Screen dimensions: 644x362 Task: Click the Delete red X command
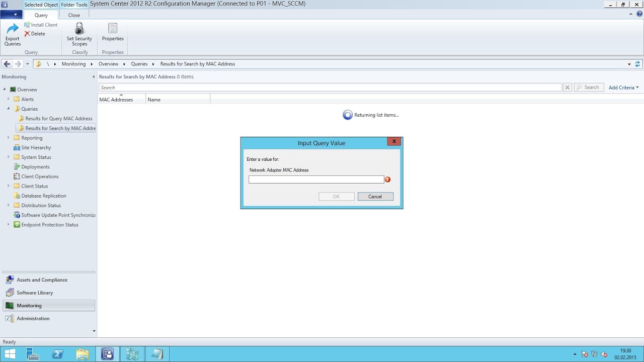tap(35, 34)
